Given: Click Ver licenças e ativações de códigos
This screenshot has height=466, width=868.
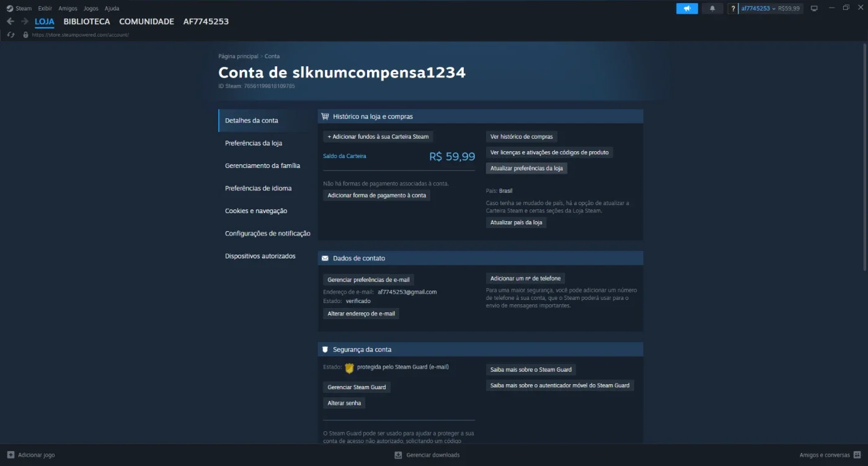Looking at the screenshot, I should tap(549, 152).
